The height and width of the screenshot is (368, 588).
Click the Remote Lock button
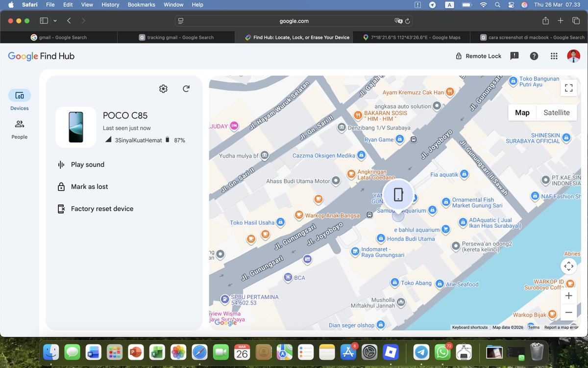pos(478,56)
